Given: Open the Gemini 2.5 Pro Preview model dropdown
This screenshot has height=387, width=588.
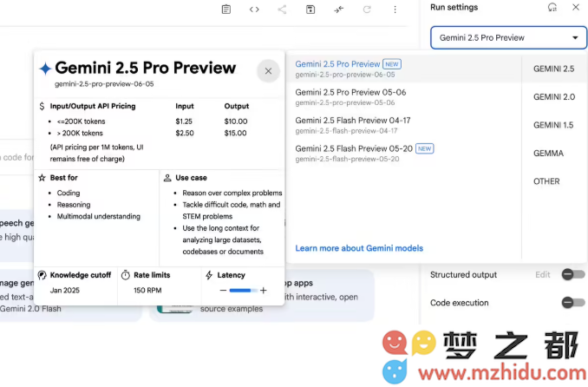Looking at the screenshot, I should click(508, 37).
